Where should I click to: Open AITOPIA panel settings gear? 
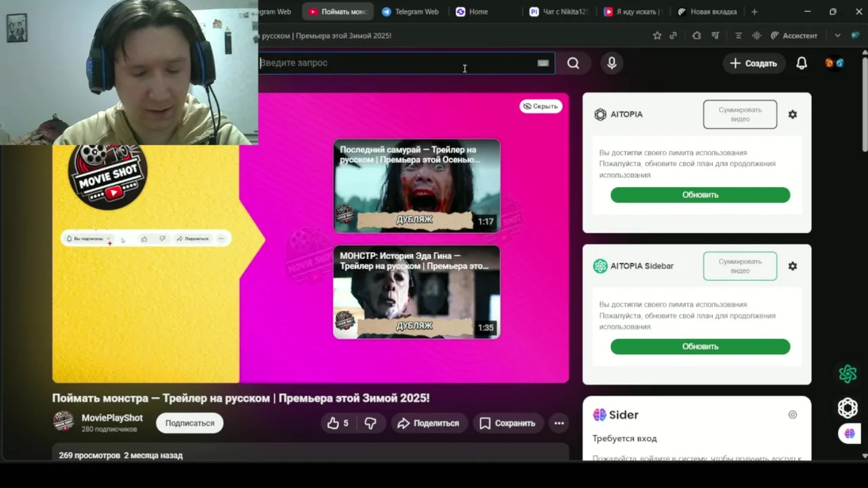793,115
